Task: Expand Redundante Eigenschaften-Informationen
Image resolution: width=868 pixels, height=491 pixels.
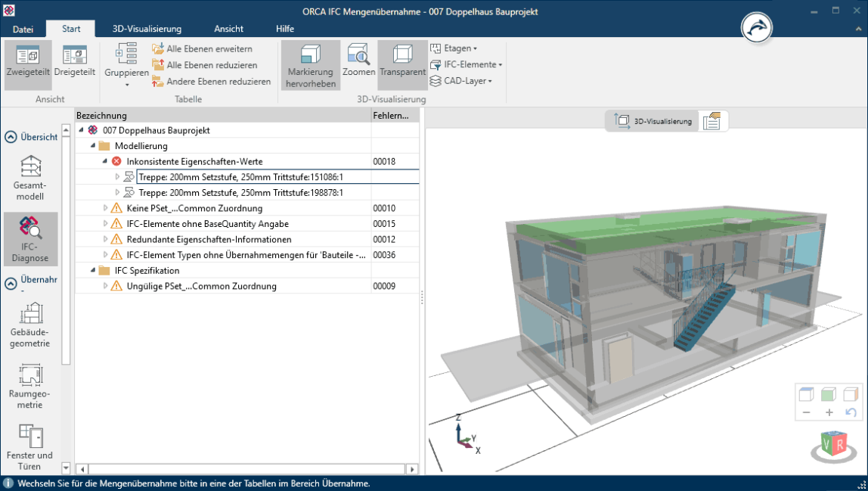Action: coord(105,239)
